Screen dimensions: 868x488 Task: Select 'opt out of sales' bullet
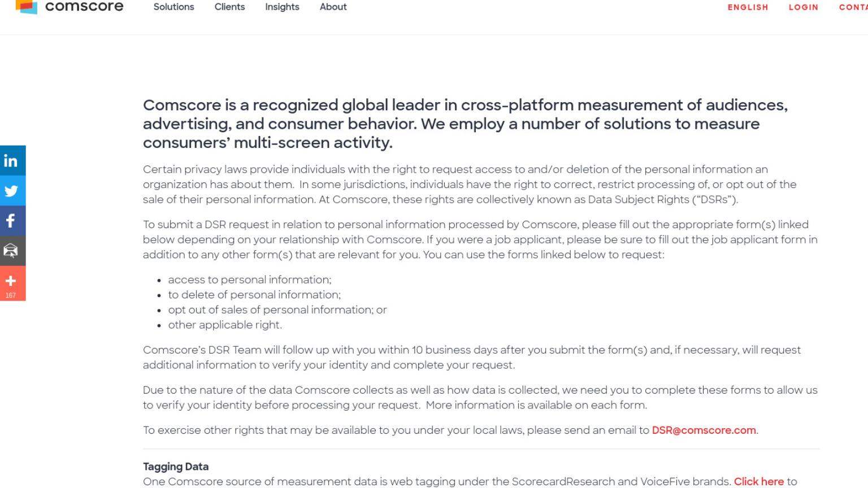(277, 310)
